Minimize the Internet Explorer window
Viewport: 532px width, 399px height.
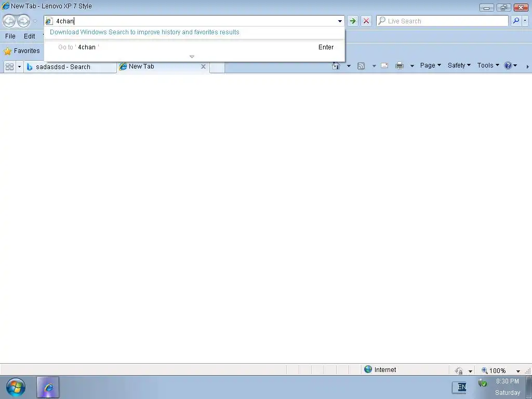tap(486, 7)
